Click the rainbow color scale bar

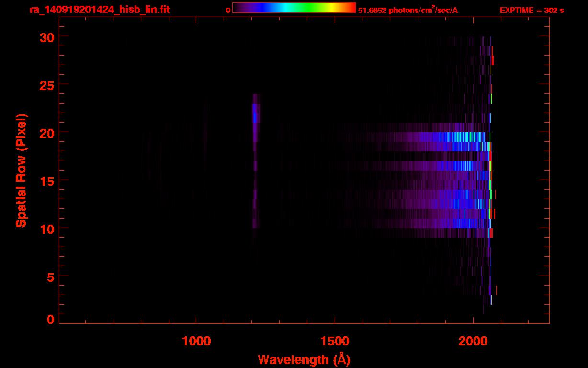(x=294, y=8)
